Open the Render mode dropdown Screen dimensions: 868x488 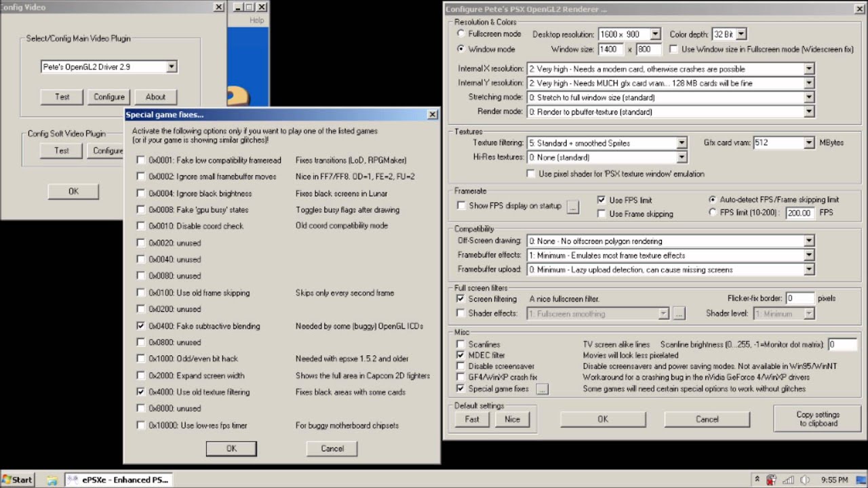coord(808,112)
